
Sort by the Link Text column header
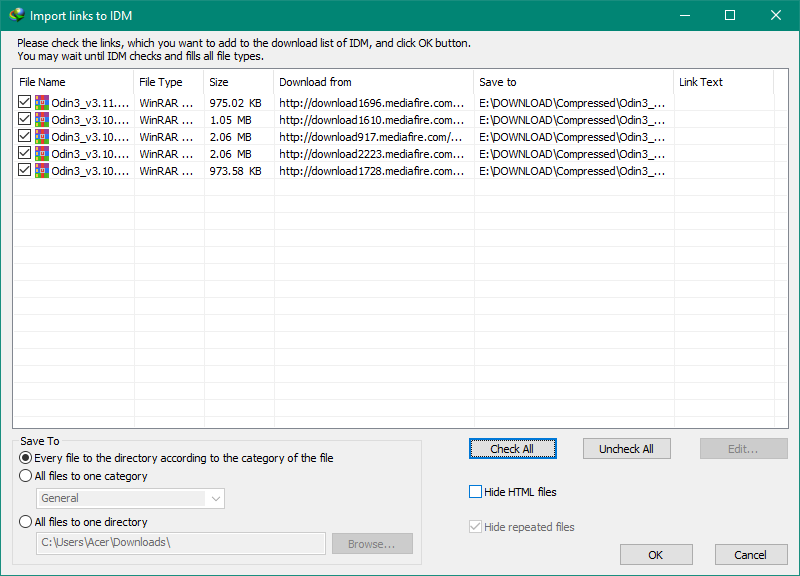tap(723, 82)
